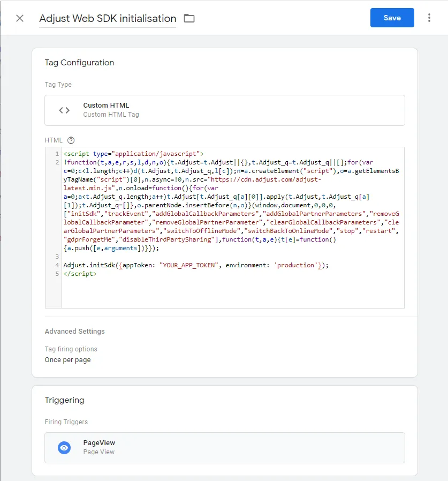Select the Custom HTML tag type card
Image resolution: width=448 pixels, height=481 pixels.
225,110
